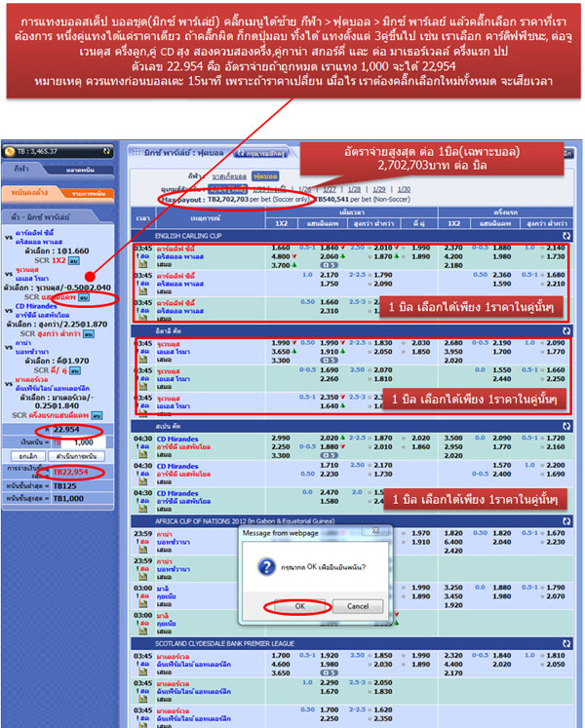585x728 pixels.
Task: Show +5 more markets for Cardiff City match
Action: (x=329, y=265)
